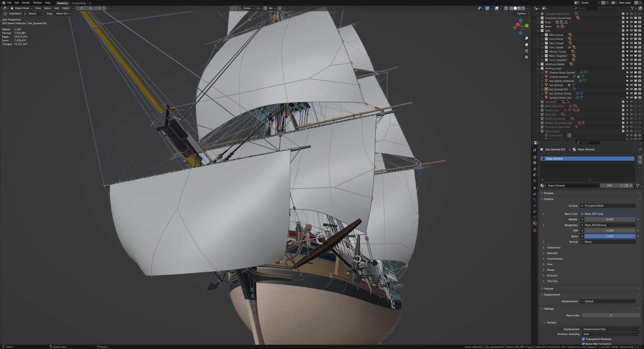Open the Global transform orientation dropdown
The image size is (644, 349).
point(246,8)
